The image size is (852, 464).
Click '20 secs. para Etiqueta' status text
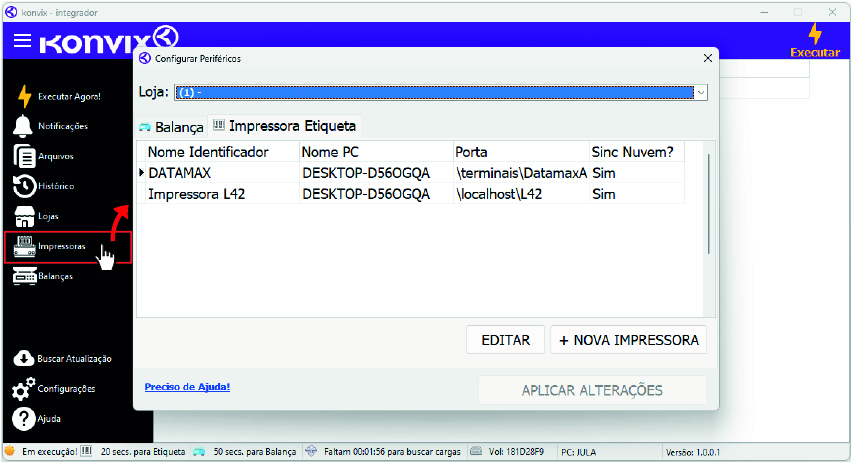(143, 452)
